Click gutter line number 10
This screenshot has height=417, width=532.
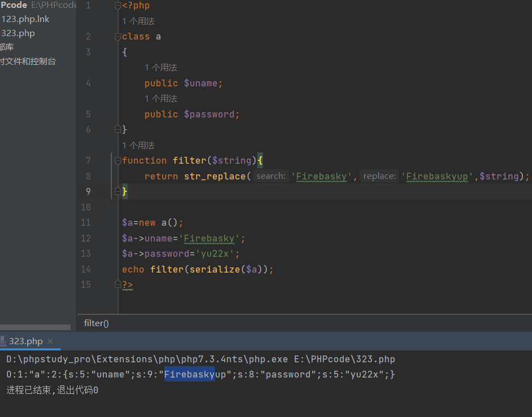click(86, 207)
